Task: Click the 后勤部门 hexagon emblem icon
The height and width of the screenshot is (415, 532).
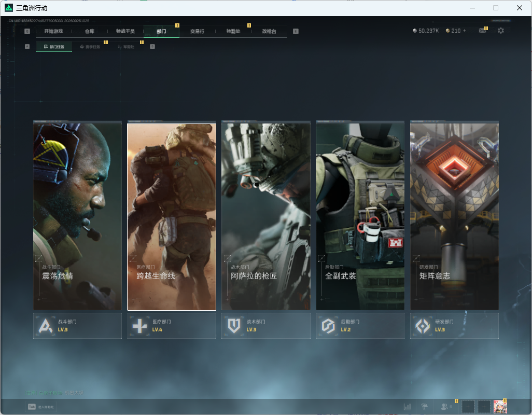Action: click(x=328, y=326)
